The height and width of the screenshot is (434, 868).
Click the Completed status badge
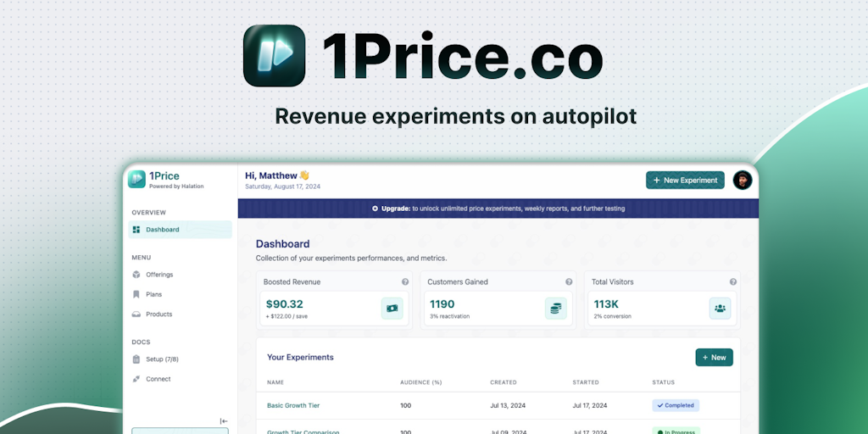pyautogui.click(x=676, y=405)
